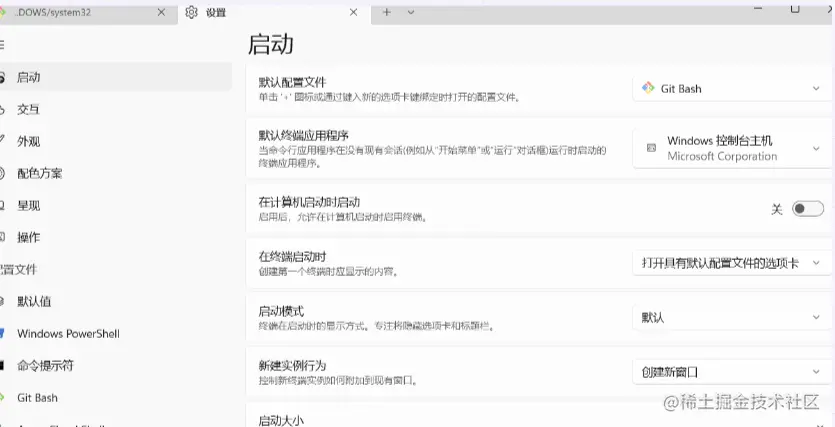Viewport: 835px width, 427px height.
Task: Click the 默认终端应用程序 setting title
Action: [304, 135]
